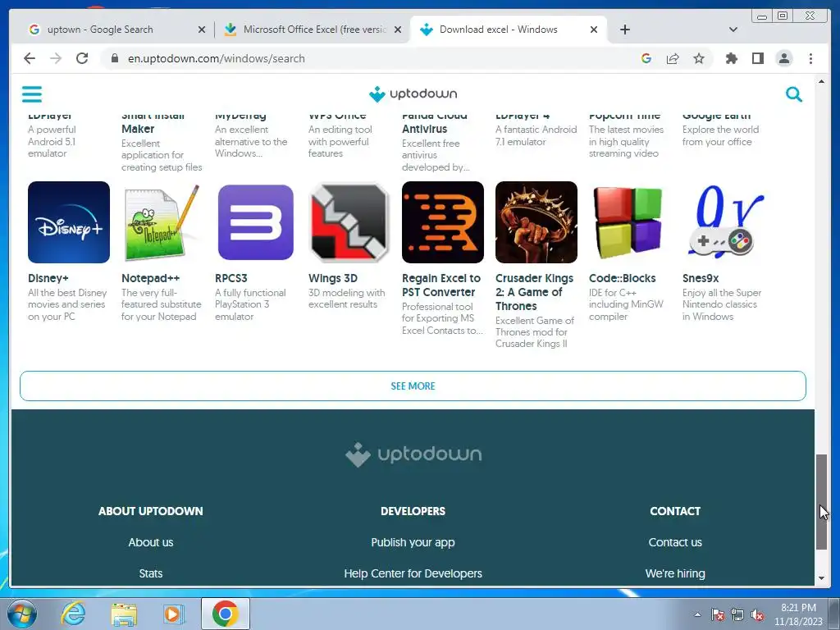Open the Publish your app link

click(x=413, y=542)
